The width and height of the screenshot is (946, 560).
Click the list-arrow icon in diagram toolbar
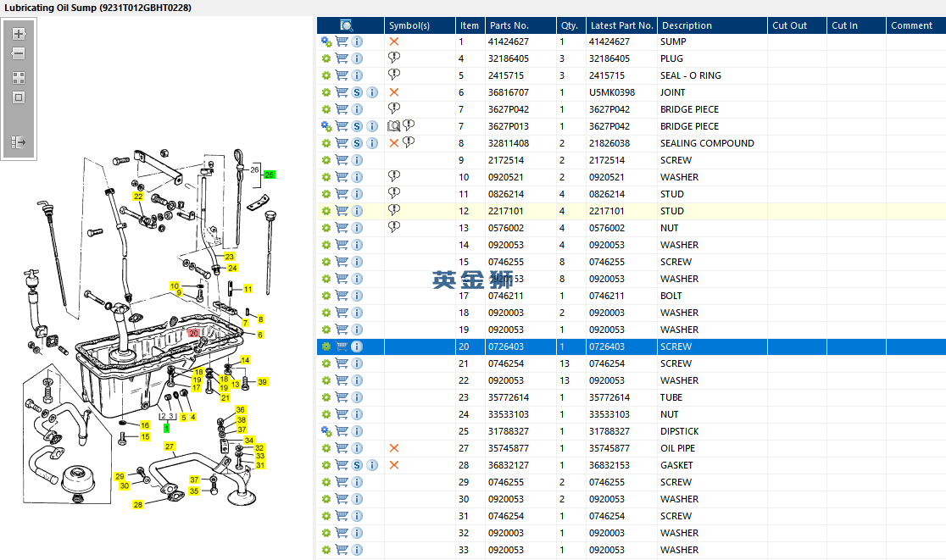(x=19, y=142)
